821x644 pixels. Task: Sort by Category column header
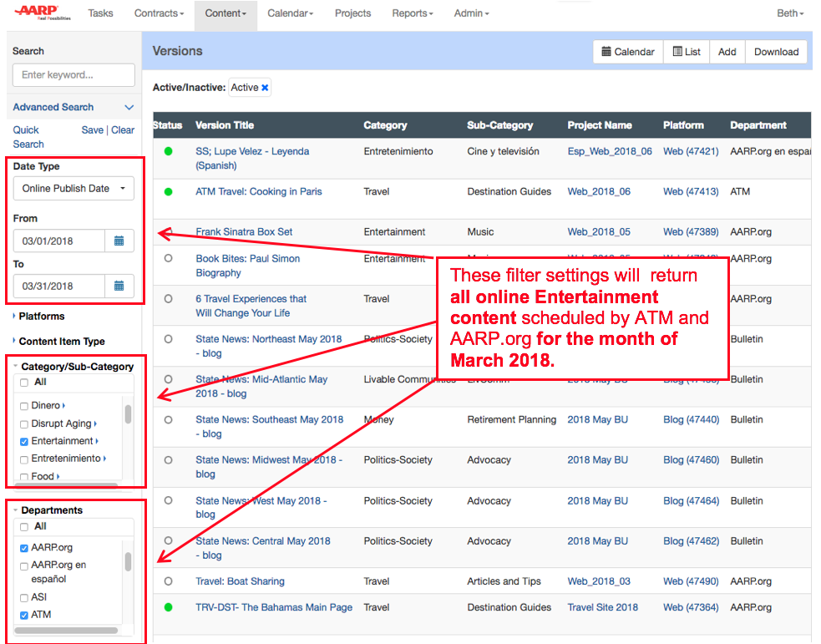385,125
